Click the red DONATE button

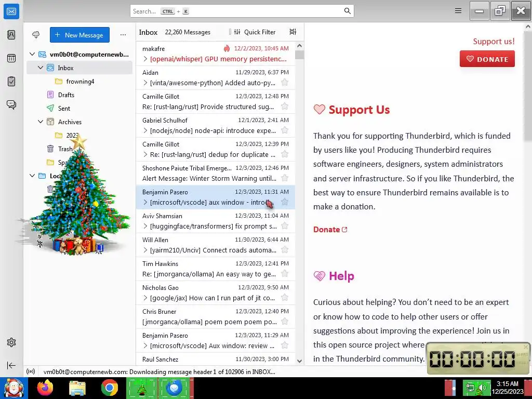pyautogui.click(x=487, y=59)
